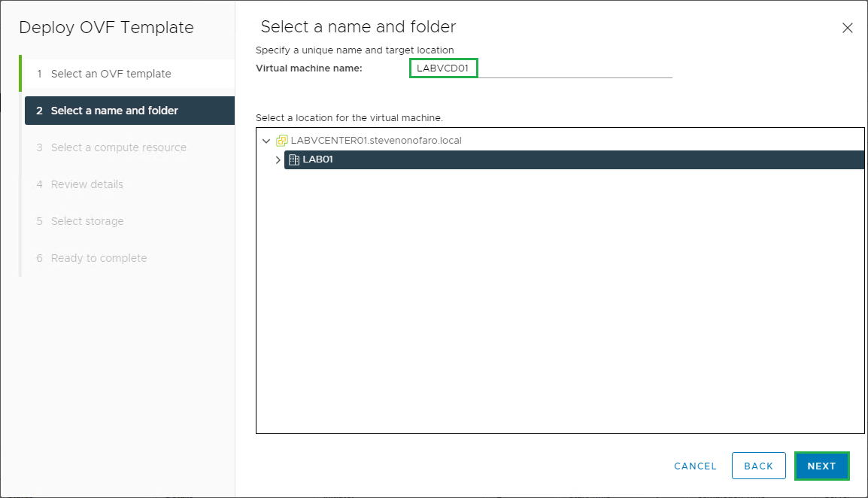868x498 pixels.
Task: Collapse the LABVCENTER01 tree node
Action: pyautogui.click(x=266, y=141)
